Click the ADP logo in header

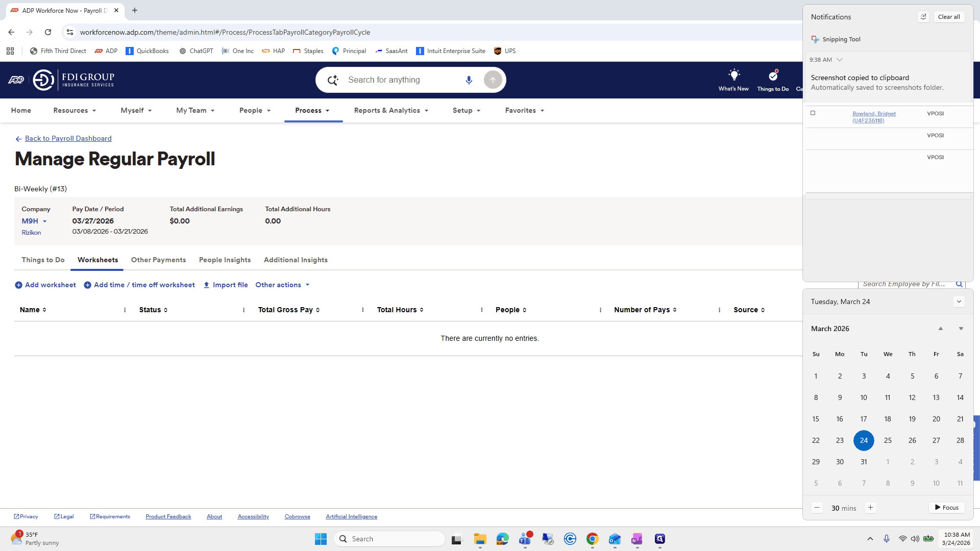[16, 80]
